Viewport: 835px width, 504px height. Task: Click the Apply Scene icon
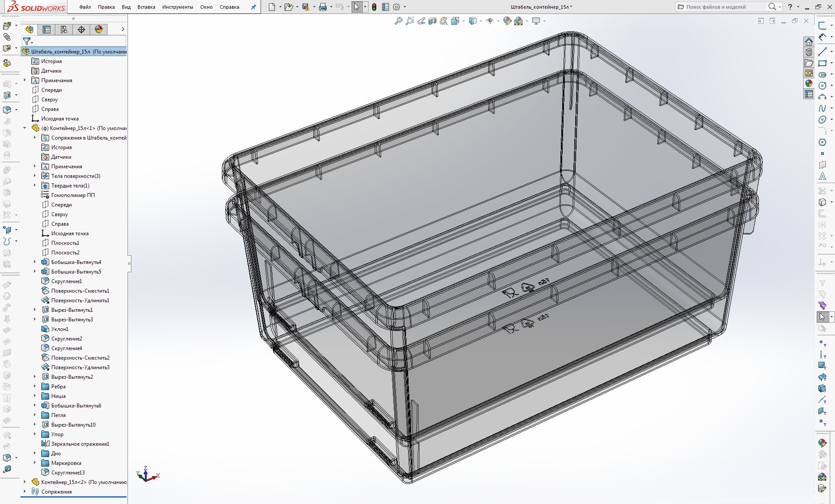coord(519,21)
